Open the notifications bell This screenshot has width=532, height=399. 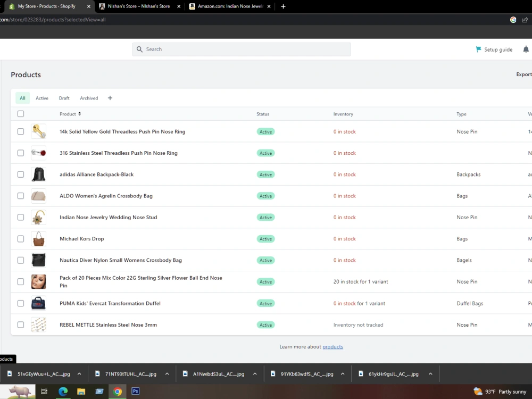[x=526, y=49]
